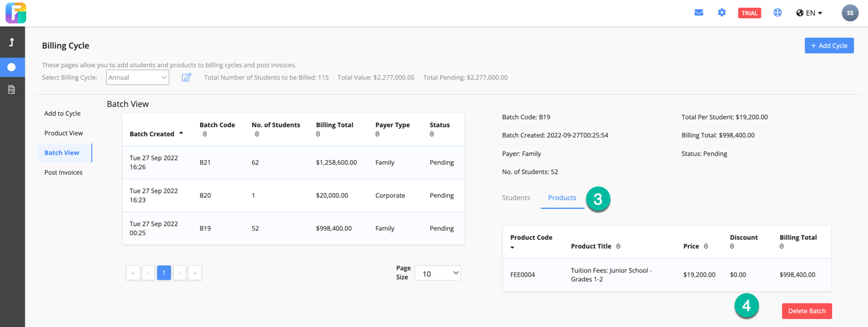Open the SS user avatar
The height and width of the screenshot is (327, 868).
click(850, 13)
